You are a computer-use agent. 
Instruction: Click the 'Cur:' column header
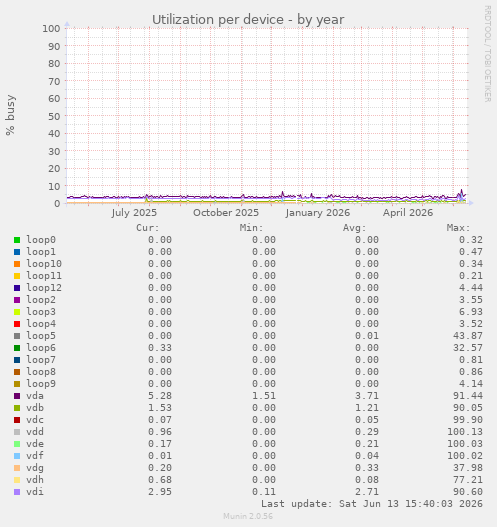click(x=148, y=228)
